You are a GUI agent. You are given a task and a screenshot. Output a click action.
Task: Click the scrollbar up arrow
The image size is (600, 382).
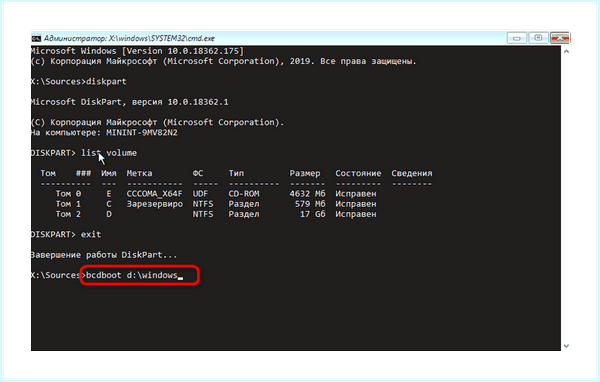[566, 51]
